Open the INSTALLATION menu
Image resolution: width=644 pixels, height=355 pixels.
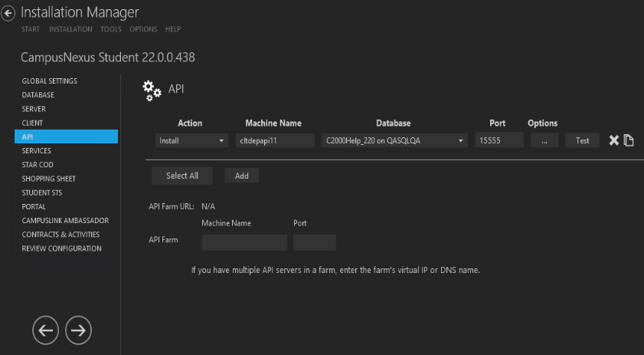(70, 29)
